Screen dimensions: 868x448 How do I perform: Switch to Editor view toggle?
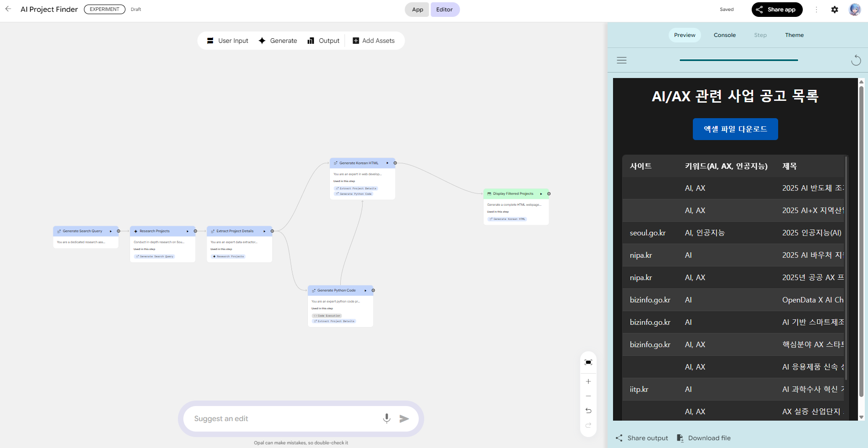click(x=444, y=10)
